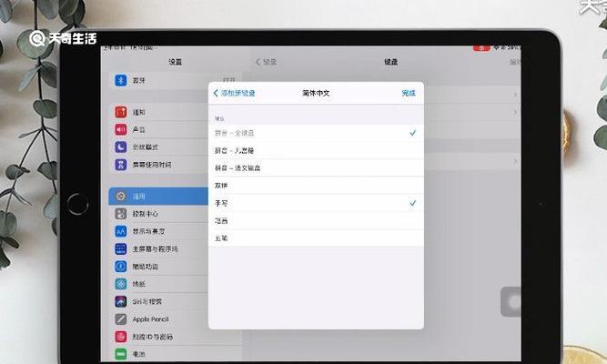Tap the Do Not Disturb (勿扰模式) moon icon
This screenshot has width=607, height=364.
click(x=121, y=147)
